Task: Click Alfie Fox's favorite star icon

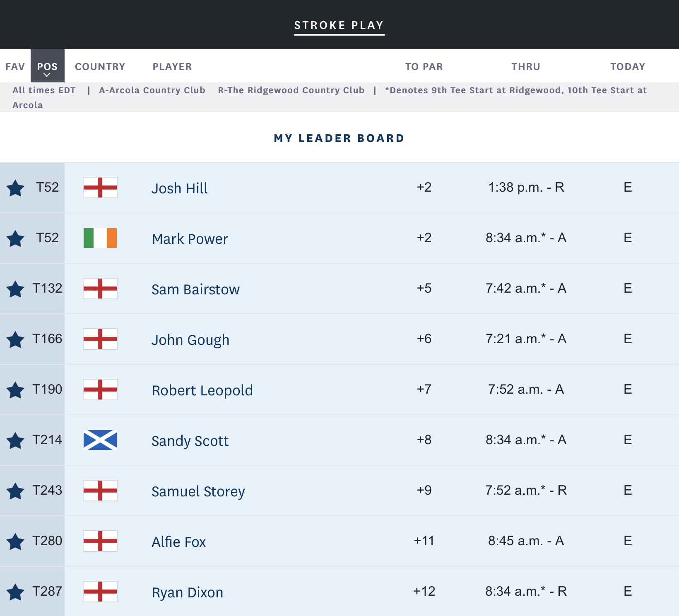Action: [15, 541]
